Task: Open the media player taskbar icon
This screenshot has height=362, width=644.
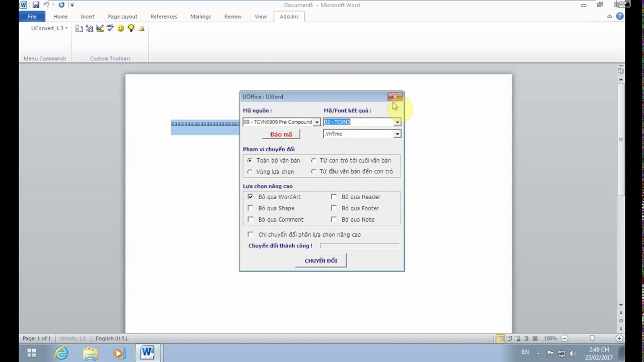Action: click(x=118, y=353)
